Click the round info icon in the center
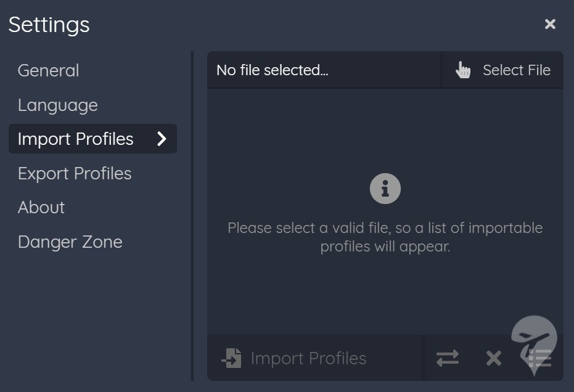Viewport: 574px width, 392px height. 385,189
